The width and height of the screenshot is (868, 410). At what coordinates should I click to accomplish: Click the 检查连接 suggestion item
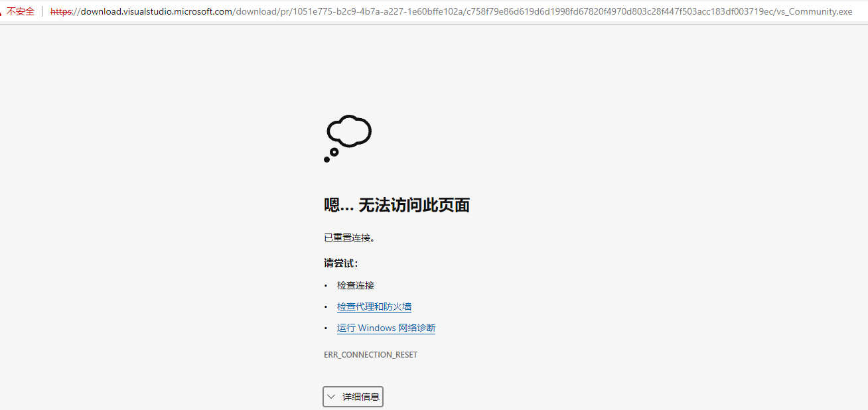coord(355,285)
